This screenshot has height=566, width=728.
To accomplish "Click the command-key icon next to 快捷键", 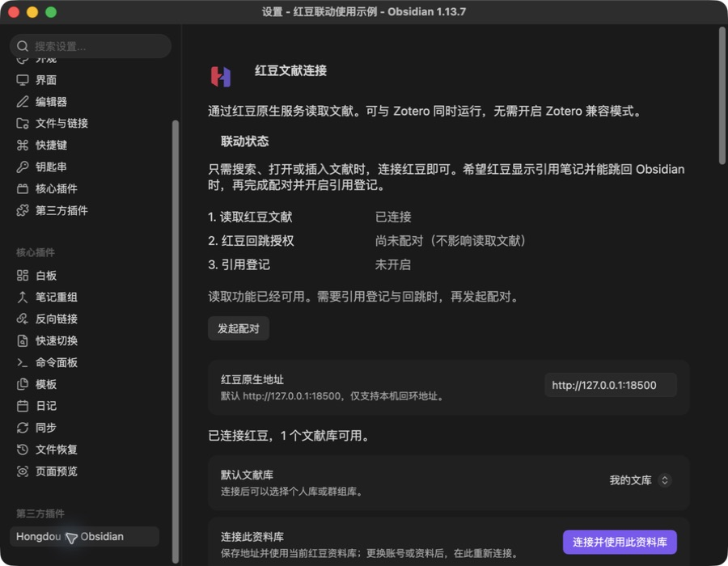I will 23,146.
